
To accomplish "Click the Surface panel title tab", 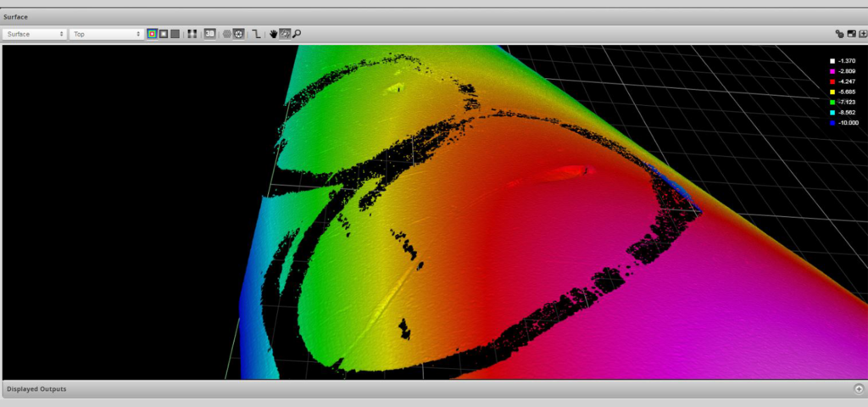I will tap(15, 16).
